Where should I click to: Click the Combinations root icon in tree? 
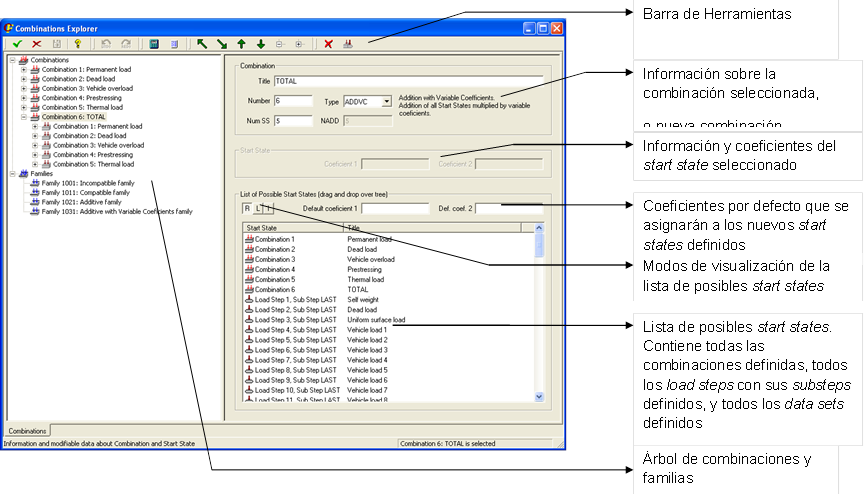click(23, 60)
